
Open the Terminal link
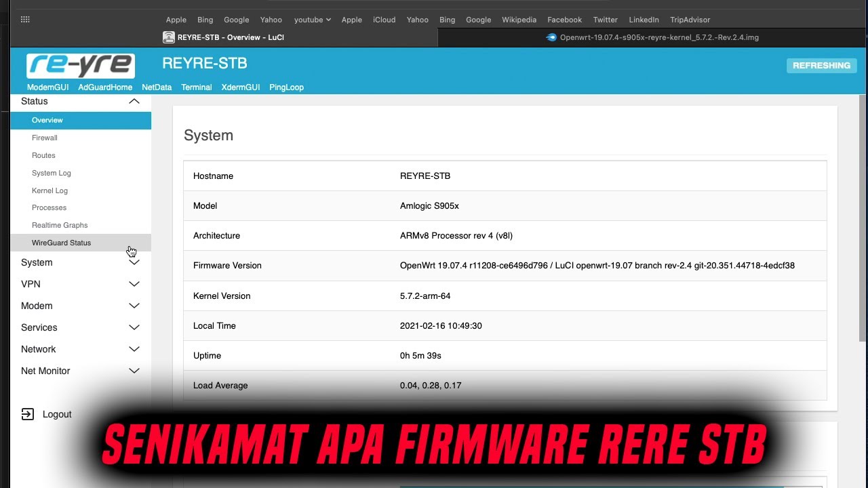tap(197, 87)
